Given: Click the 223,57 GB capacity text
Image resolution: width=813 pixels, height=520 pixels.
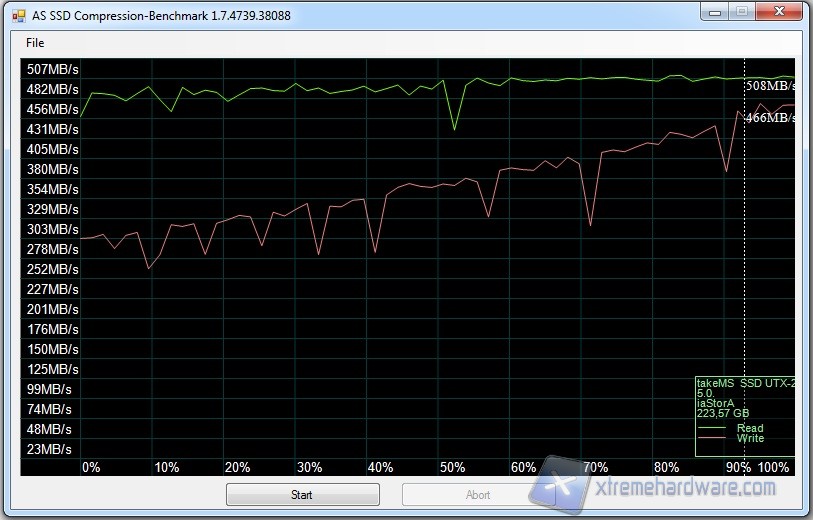Looking at the screenshot, I should (723, 413).
